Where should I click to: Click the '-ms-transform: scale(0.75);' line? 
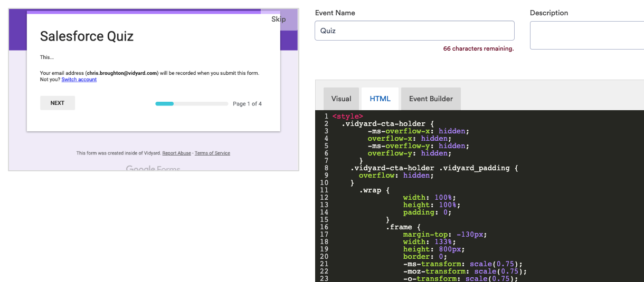[x=462, y=264]
